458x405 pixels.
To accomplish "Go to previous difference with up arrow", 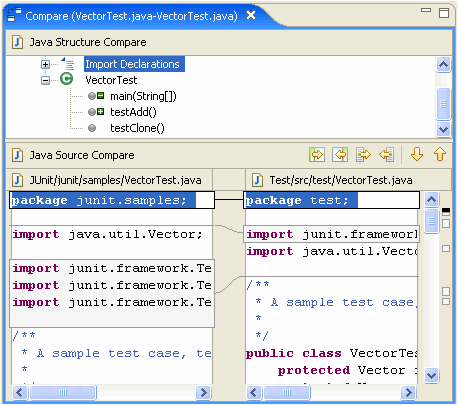I will coord(440,154).
